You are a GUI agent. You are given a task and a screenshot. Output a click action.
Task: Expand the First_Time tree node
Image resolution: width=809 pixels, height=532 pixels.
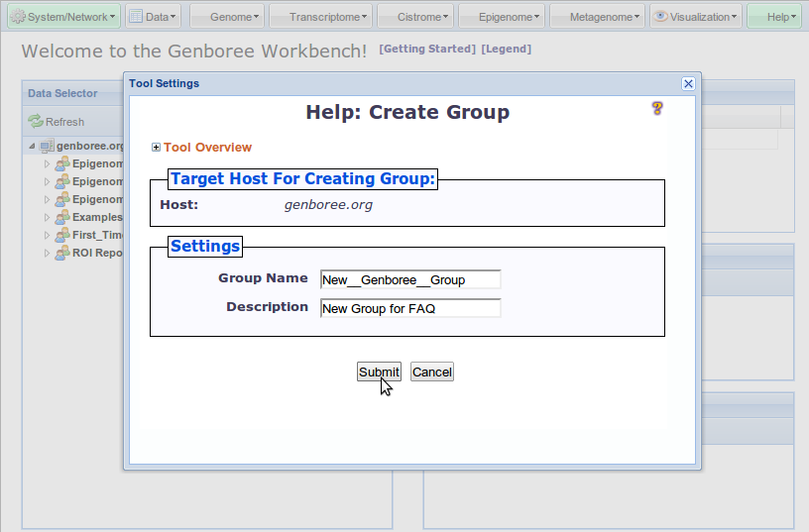[47, 235]
